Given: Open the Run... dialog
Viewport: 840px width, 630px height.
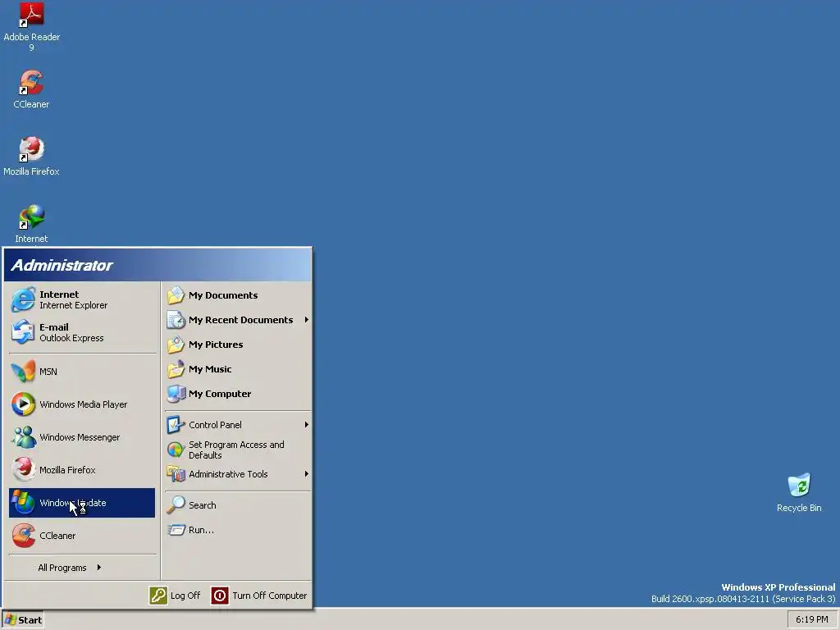Looking at the screenshot, I should tap(238, 530).
